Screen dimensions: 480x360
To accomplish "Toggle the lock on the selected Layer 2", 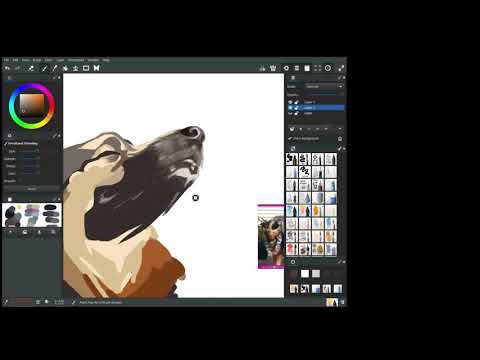I will pos(296,108).
